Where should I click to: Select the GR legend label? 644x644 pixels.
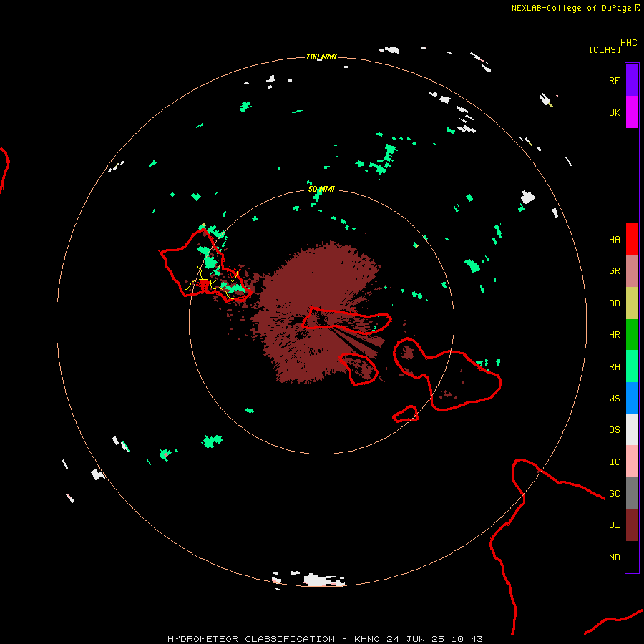coord(614,271)
